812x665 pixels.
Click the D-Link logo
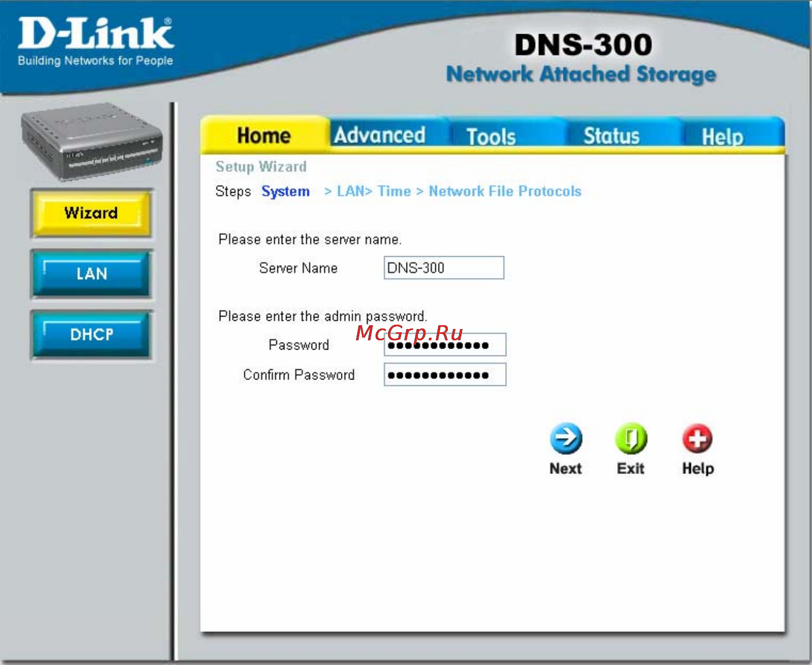(96, 41)
